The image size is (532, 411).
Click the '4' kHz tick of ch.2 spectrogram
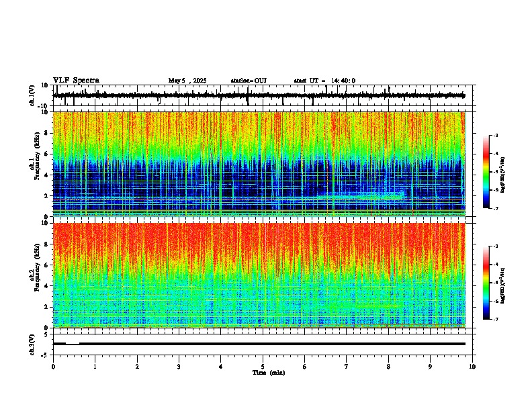47,286
